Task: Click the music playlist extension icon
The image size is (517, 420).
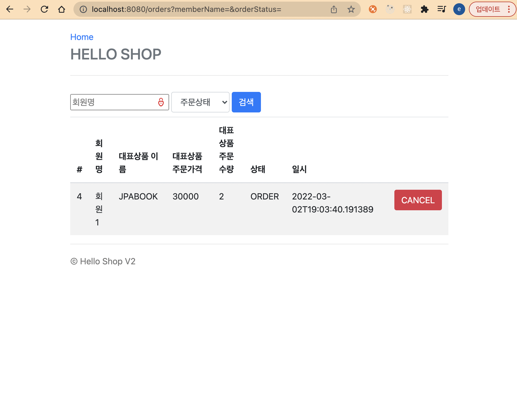Action: [442, 9]
